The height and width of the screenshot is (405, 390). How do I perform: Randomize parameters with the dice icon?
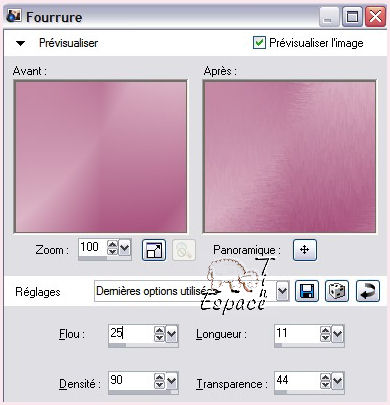point(337,291)
